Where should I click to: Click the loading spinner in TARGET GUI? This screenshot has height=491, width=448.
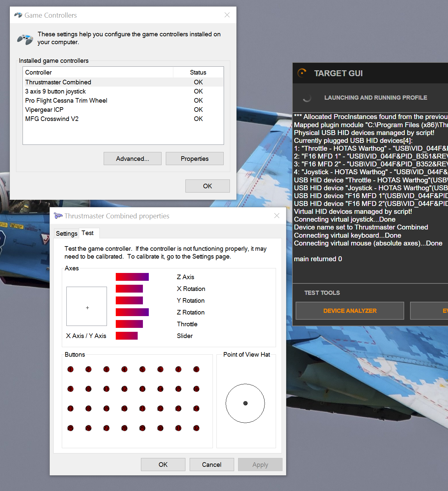(x=307, y=98)
